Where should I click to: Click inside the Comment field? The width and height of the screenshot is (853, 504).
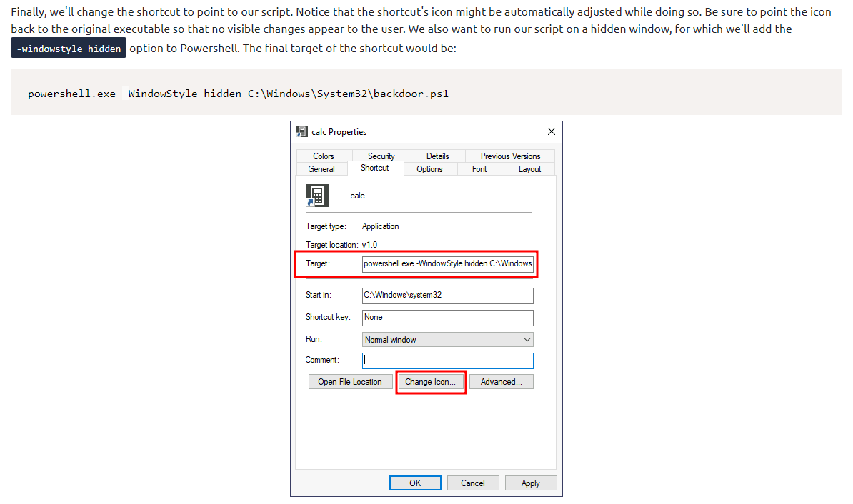tap(447, 361)
